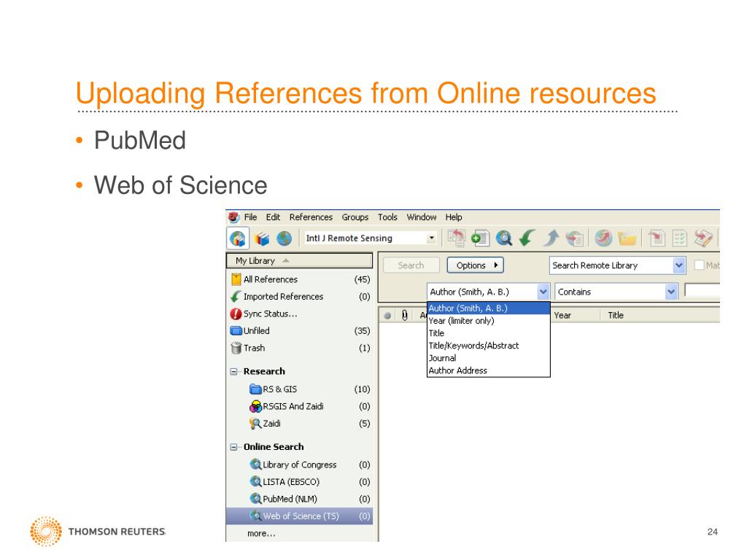Click the Open Link globe icon
The width and height of the screenshot is (747, 560).
[x=603, y=238]
